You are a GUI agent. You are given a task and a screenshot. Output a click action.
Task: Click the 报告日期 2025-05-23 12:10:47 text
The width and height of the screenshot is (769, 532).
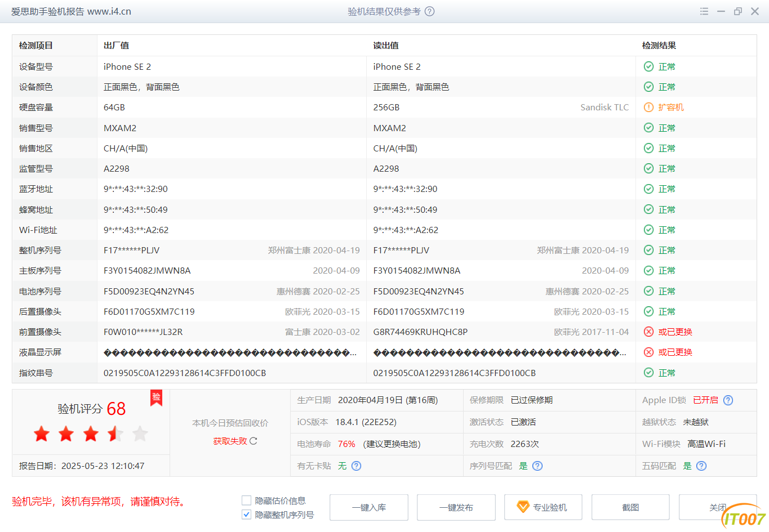82,466
